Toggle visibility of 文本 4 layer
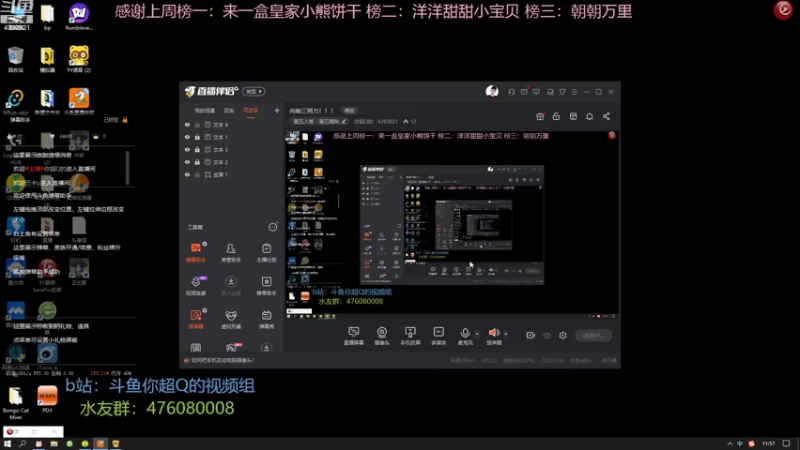The height and width of the screenshot is (450, 800). (187, 124)
